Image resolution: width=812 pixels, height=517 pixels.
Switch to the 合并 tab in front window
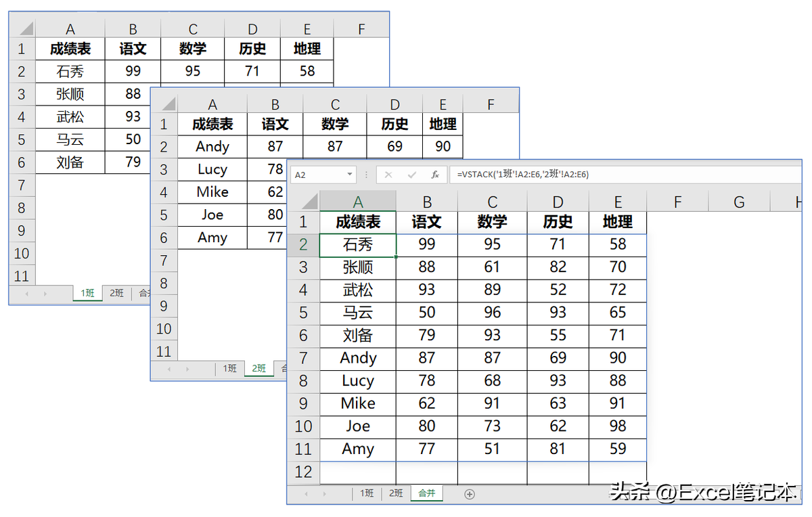pyautogui.click(x=426, y=493)
